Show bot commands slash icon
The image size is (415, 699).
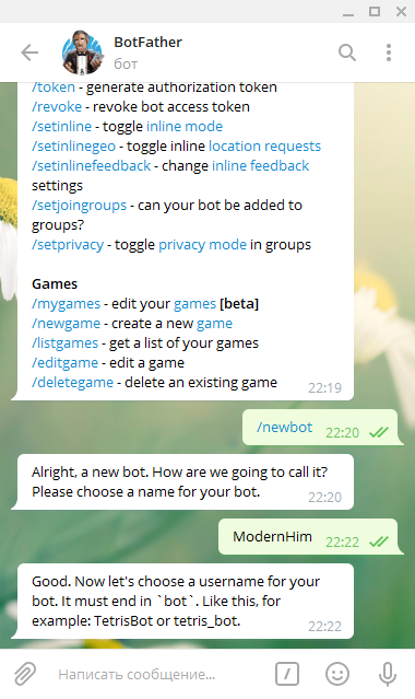click(287, 674)
